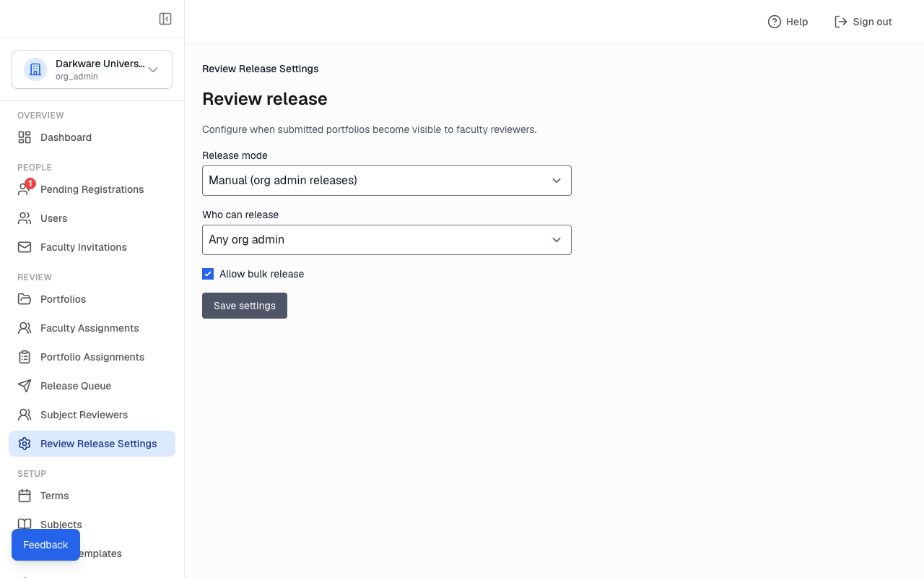Viewport: 924px width, 578px height.
Task: Collapse the sidebar panel icon
Action: coord(165,19)
